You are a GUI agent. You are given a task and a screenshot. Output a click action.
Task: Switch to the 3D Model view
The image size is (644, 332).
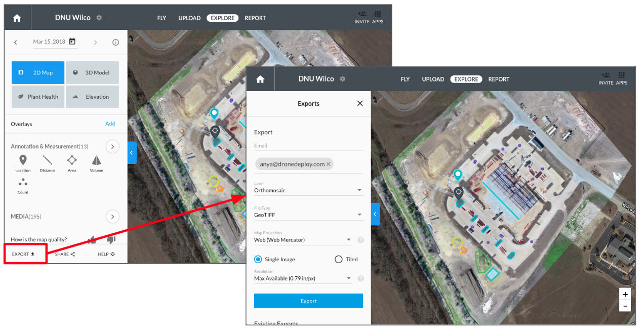[92, 73]
